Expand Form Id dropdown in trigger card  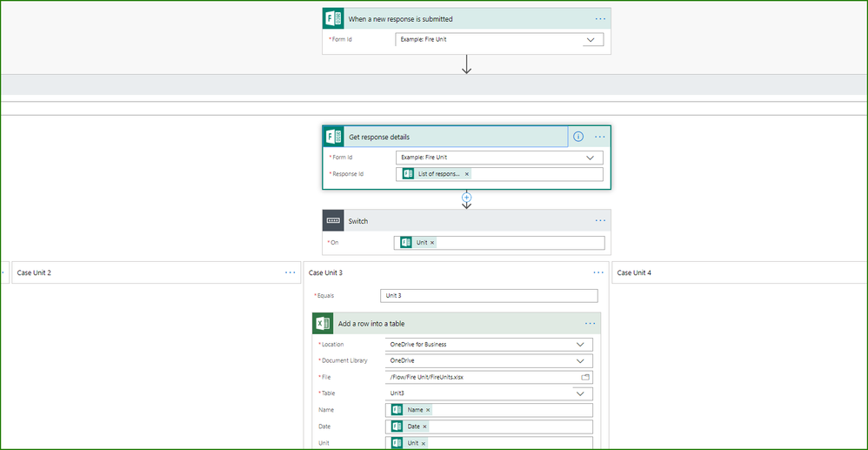pyautogui.click(x=590, y=40)
